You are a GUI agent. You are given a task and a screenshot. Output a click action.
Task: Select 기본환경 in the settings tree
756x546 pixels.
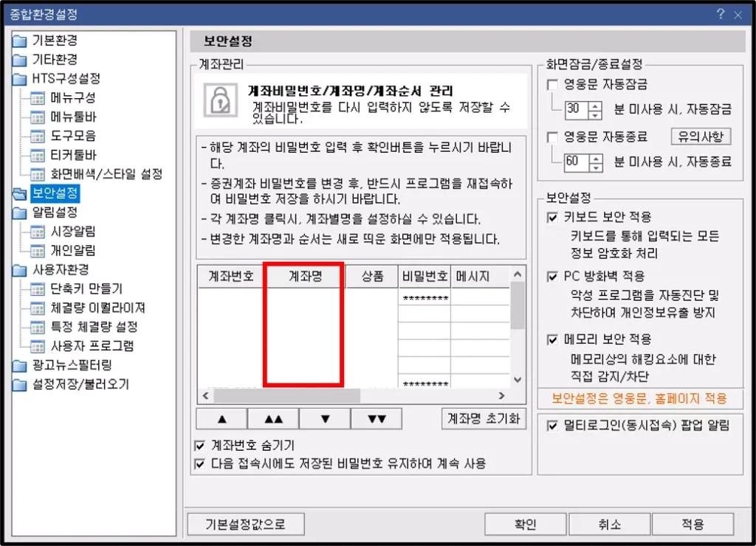click(55, 41)
